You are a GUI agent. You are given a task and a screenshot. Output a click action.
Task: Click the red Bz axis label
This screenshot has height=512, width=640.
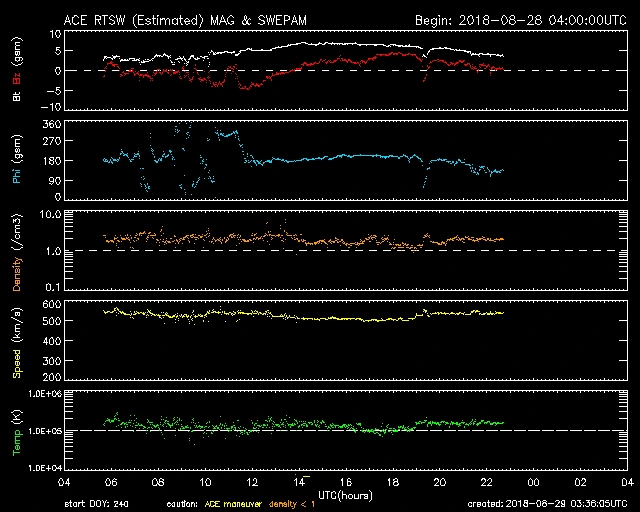tap(17, 78)
